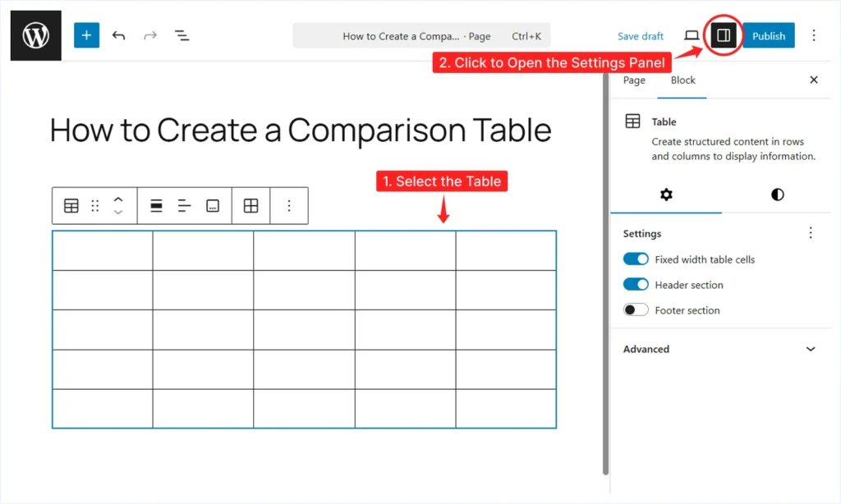Screen dimensions: 841x504
Task: Open the editor options three-dot menu
Action: click(x=814, y=35)
